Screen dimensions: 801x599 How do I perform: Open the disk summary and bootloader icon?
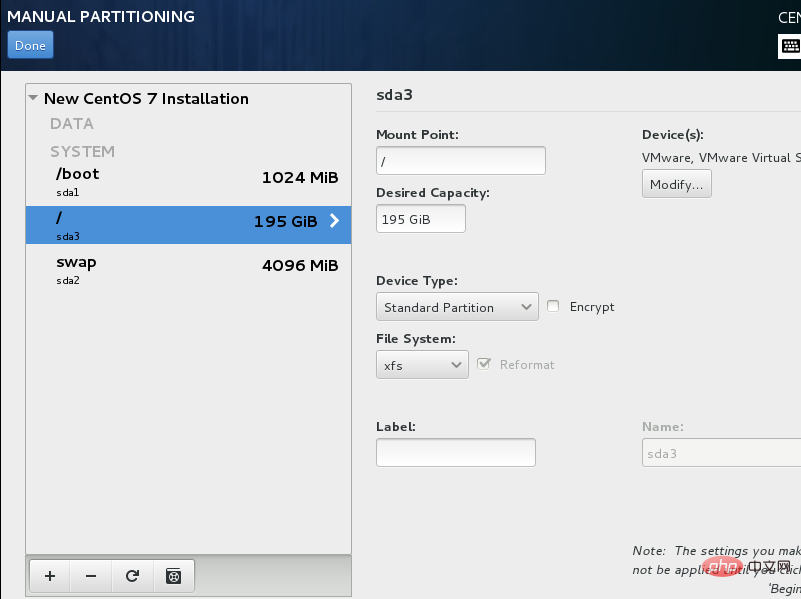click(x=174, y=576)
